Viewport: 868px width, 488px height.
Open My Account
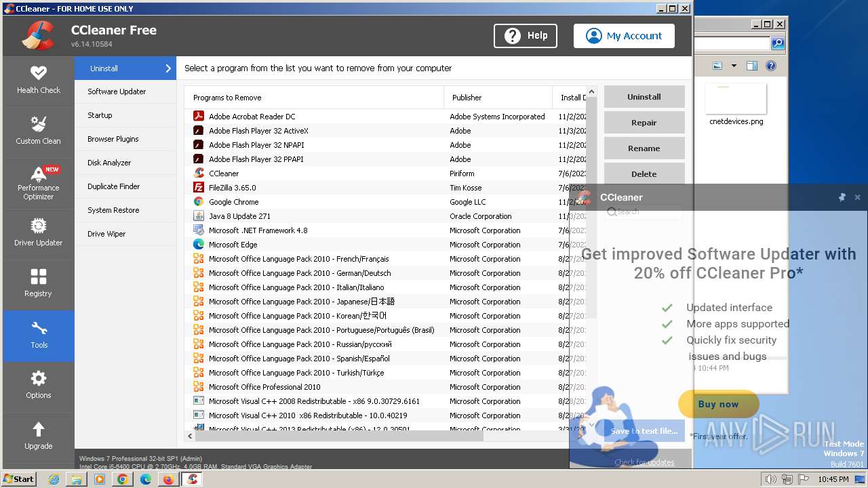click(x=624, y=36)
